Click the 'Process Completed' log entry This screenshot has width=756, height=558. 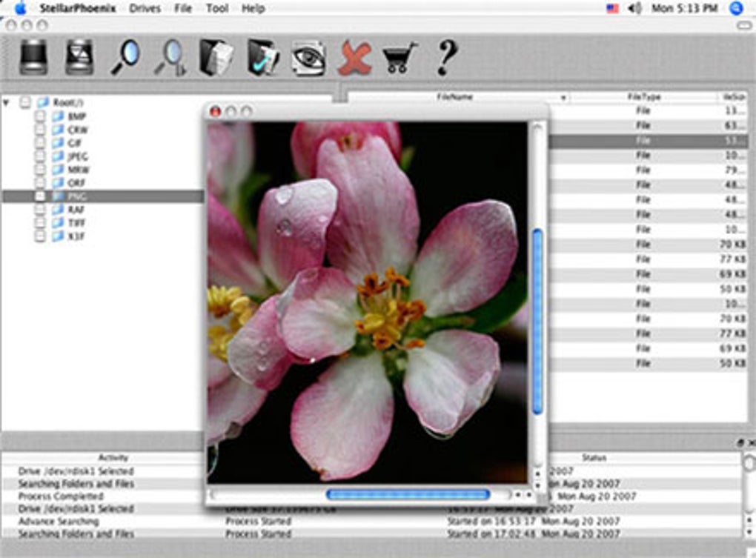[61, 496]
